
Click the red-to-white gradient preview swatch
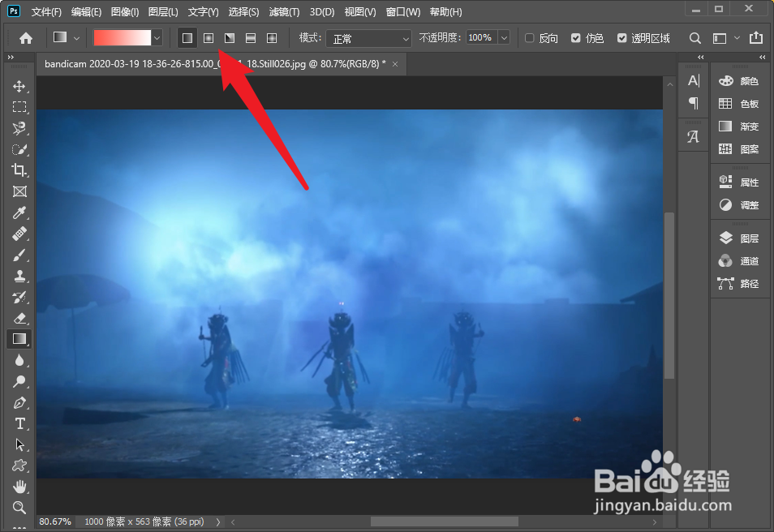click(123, 38)
